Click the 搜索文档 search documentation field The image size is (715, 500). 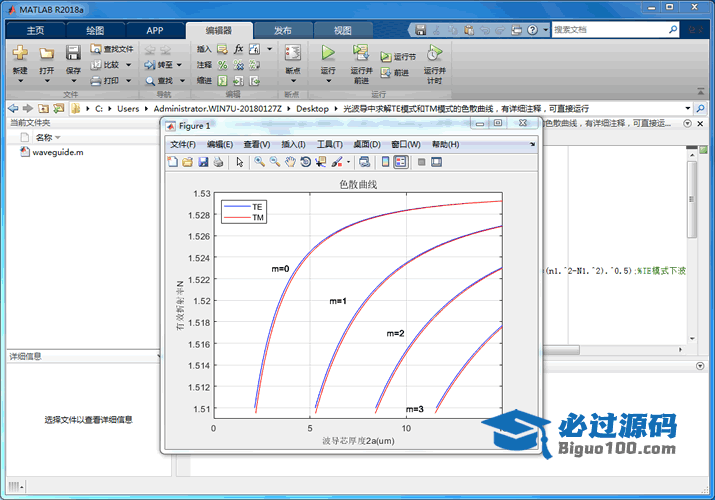(x=616, y=30)
